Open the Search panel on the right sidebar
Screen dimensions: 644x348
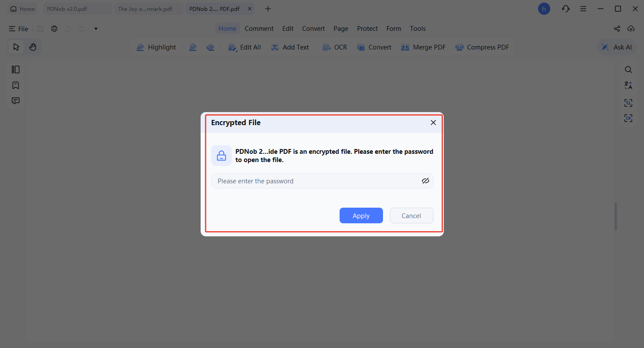[x=628, y=70]
